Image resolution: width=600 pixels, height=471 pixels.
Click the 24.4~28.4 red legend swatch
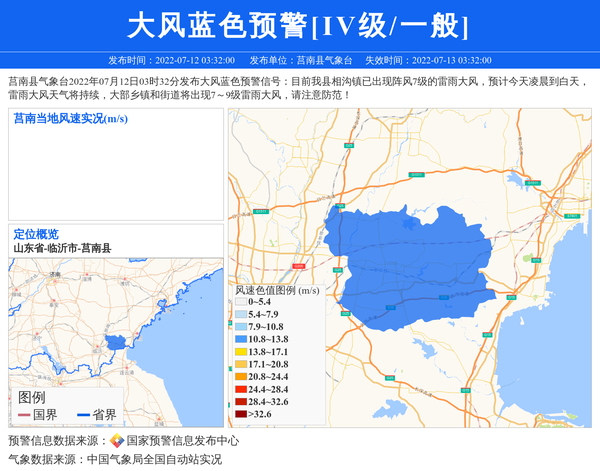pyautogui.click(x=241, y=389)
